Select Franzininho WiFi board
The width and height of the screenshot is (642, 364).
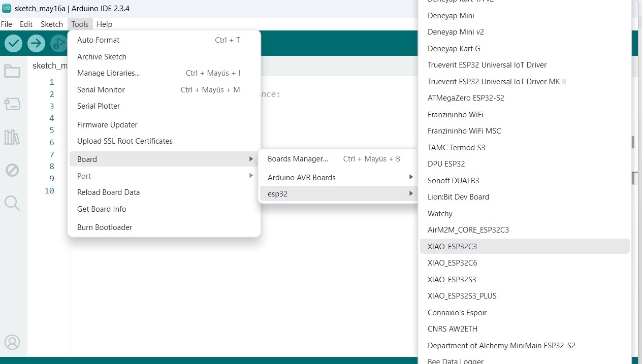[x=525, y=115]
